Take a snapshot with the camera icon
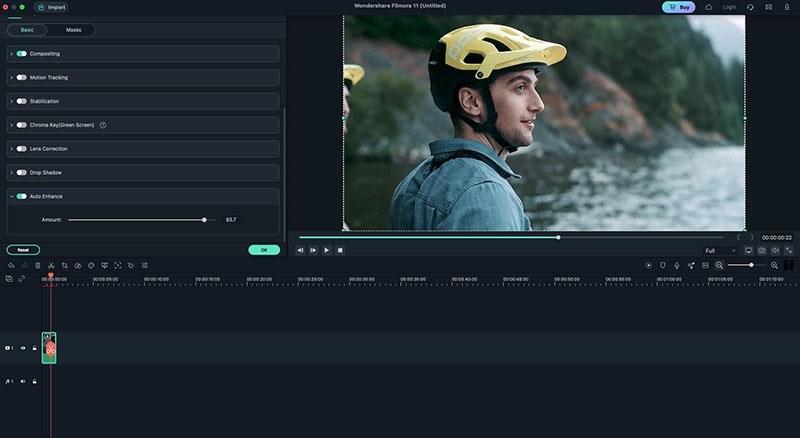Screen dimensions: 800x438 762,250
